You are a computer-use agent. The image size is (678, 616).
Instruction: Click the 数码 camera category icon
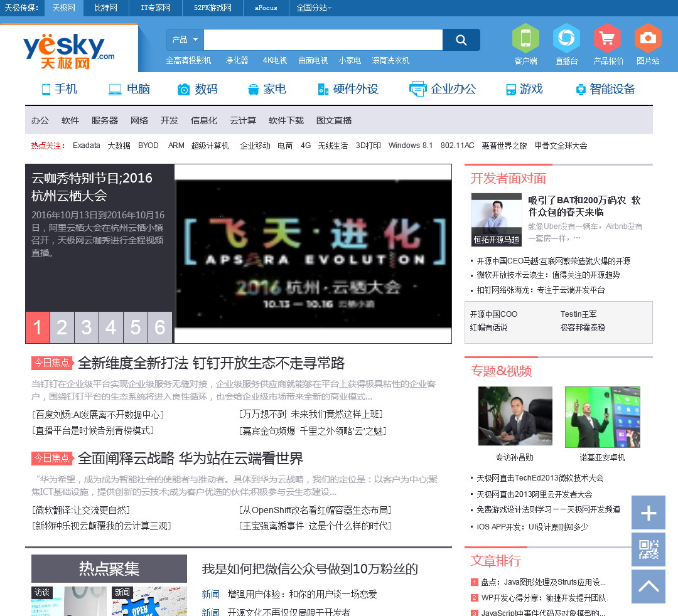[x=184, y=90]
